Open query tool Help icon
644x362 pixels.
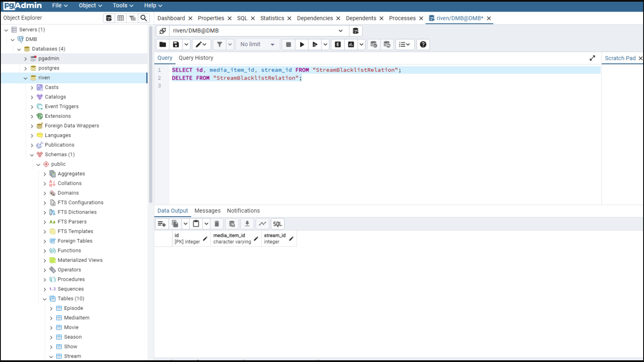point(423,44)
